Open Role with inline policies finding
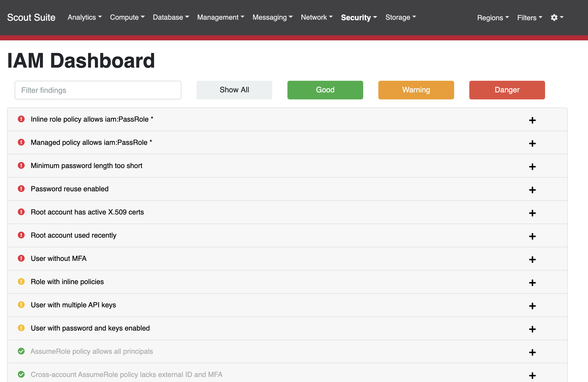 67,282
